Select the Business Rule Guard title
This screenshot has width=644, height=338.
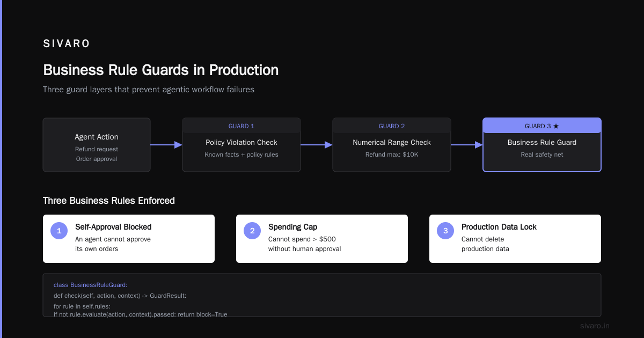(x=542, y=142)
